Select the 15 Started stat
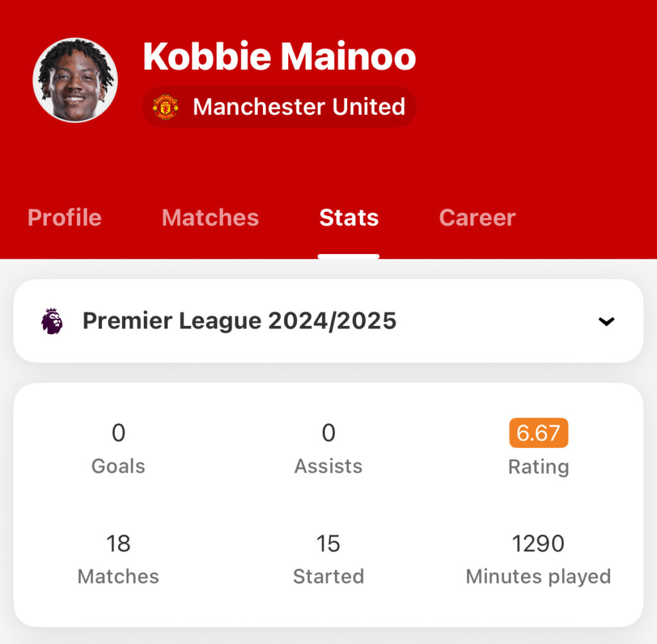The width and height of the screenshot is (657, 644). click(328, 559)
